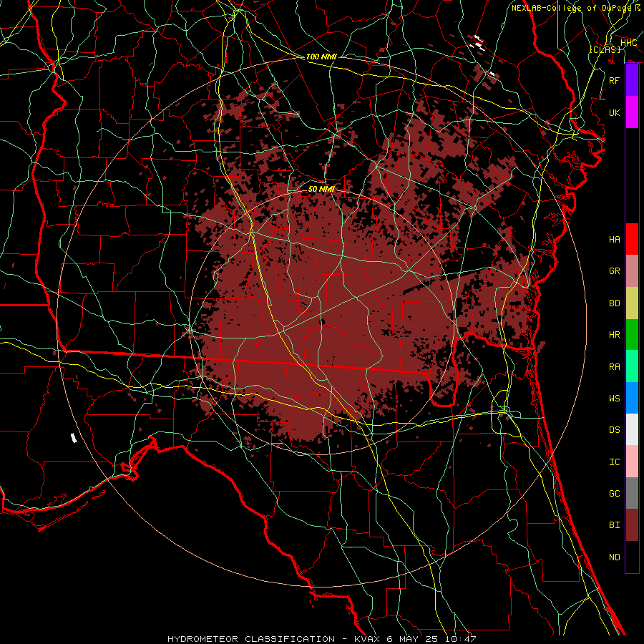Click the BD yellow legend swatch
644x644 pixels.
[632, 303]
